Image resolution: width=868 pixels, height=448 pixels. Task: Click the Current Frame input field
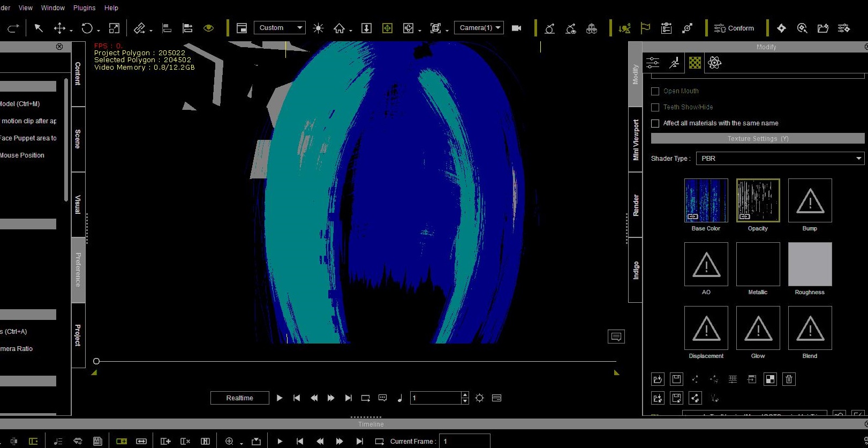click(464, 442)
